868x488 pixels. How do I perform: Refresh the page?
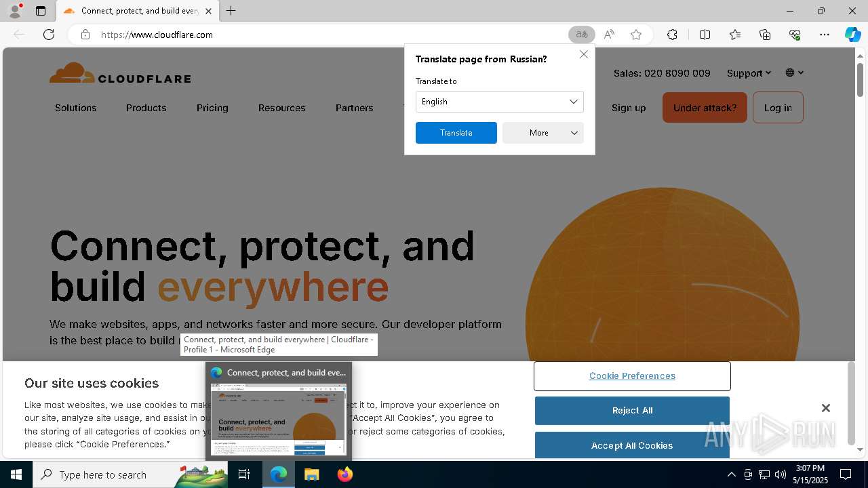click(49, 35)
